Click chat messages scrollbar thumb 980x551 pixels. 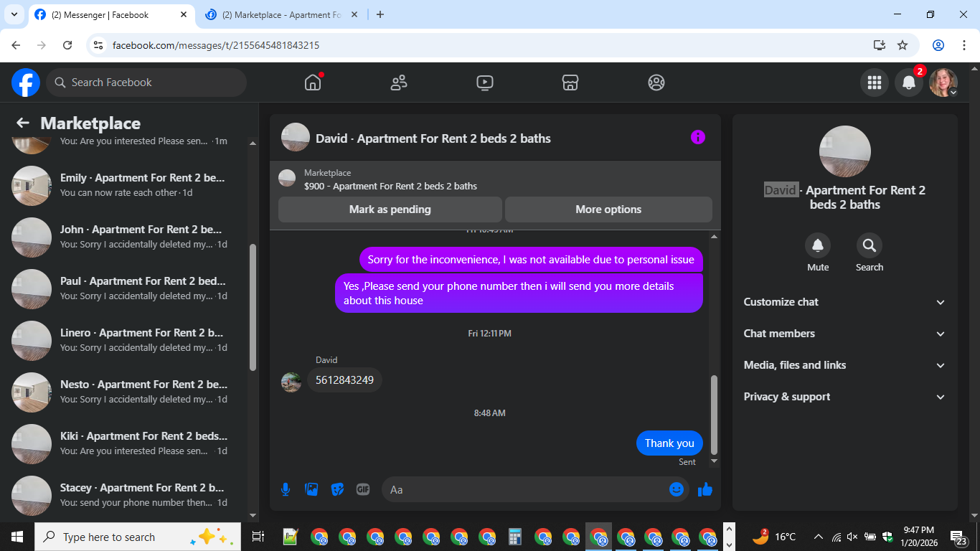pos(714,415)
